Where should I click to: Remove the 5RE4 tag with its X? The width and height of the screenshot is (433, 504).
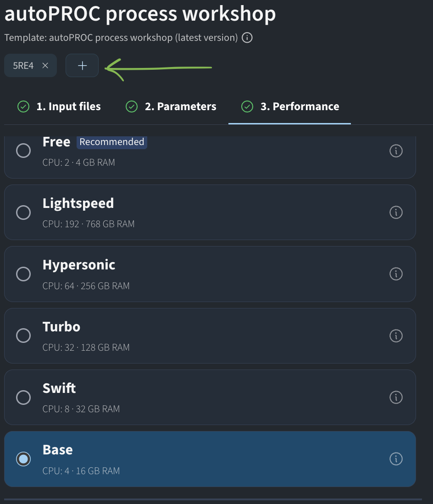click(45, 66)
